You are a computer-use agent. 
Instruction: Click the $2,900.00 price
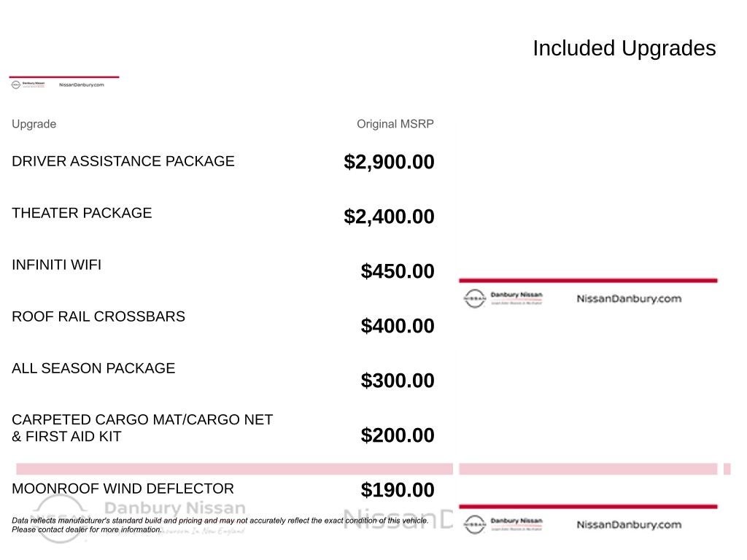(389, 162)
